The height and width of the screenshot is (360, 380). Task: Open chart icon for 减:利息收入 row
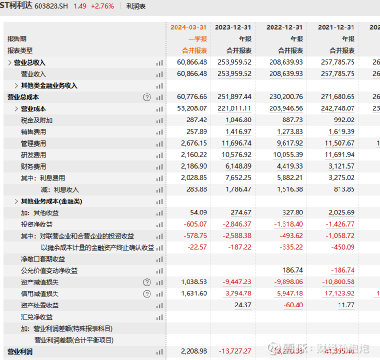(x=160, y=190)
